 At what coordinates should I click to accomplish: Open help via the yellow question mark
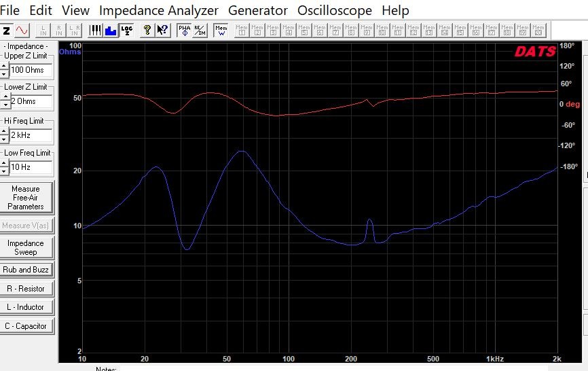[147, 31]
